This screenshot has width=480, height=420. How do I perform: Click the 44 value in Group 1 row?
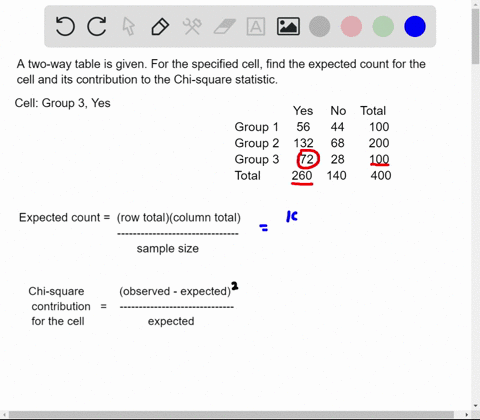pyautogui.click(x=337, y=127)
